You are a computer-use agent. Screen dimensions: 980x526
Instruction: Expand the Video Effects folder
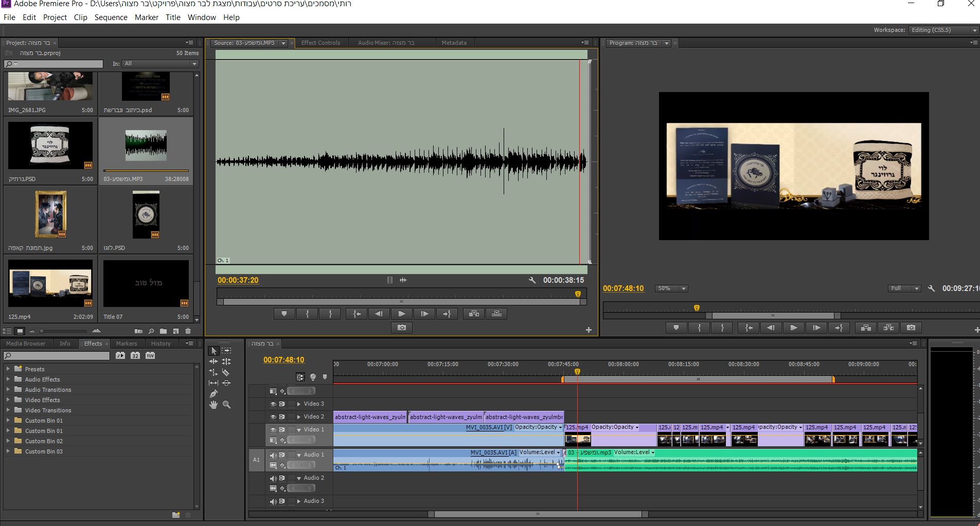tap(8, 400)
